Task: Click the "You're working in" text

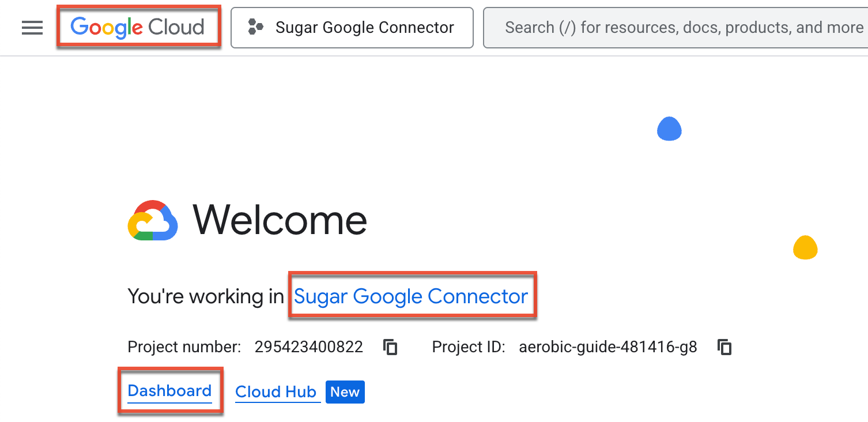Action: (x=206, y=296)
